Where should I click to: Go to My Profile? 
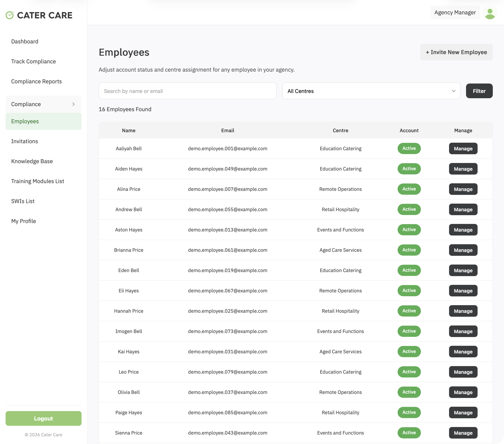coord(24,221)
